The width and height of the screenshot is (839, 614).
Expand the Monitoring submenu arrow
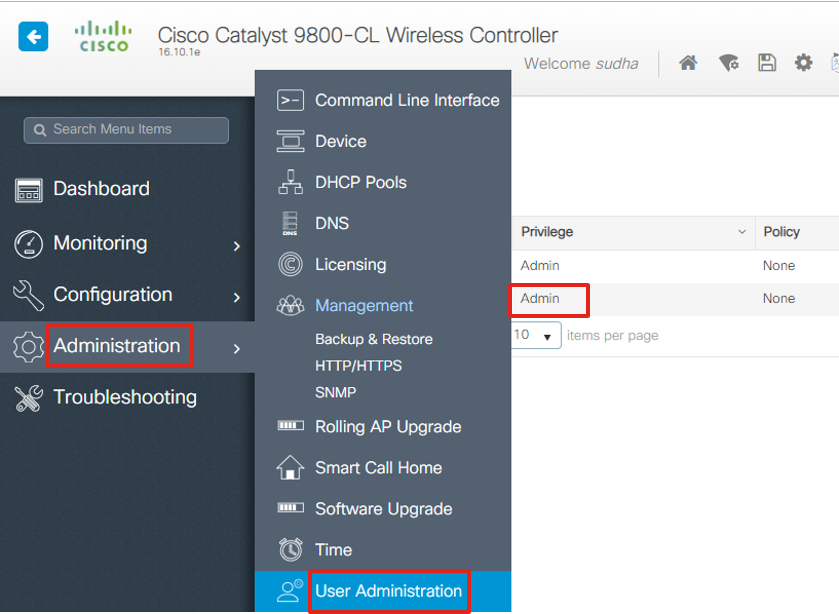[237, 246]
